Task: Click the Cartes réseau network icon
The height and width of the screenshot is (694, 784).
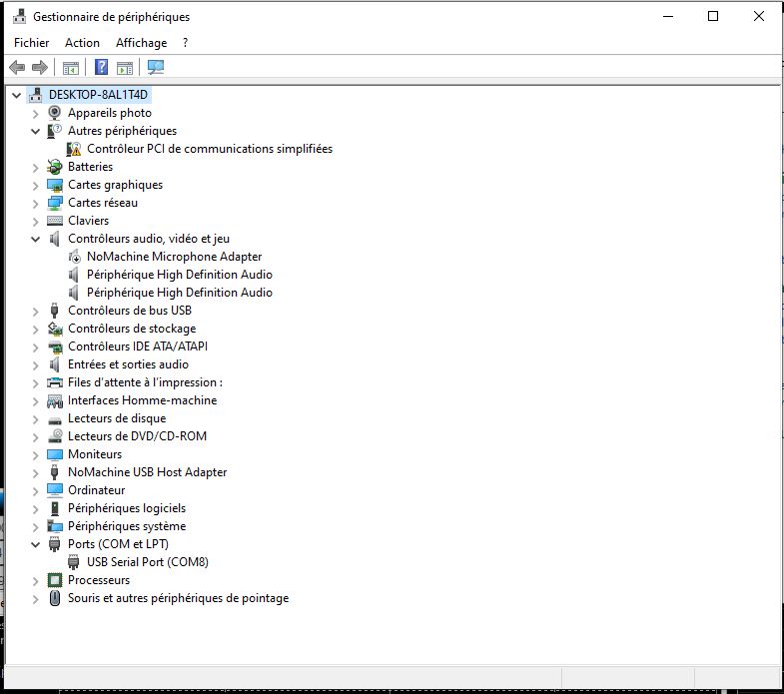Action: click(x=55, y=203)
